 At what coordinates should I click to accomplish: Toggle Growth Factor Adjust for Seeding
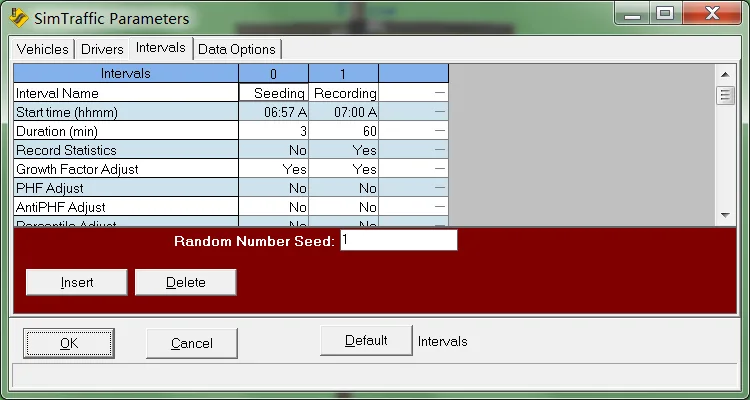click(274, 169)
